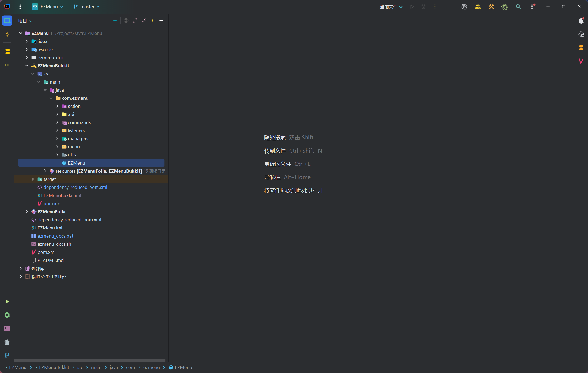
Task: Expand the .idea folder
Action: point(27,41)
